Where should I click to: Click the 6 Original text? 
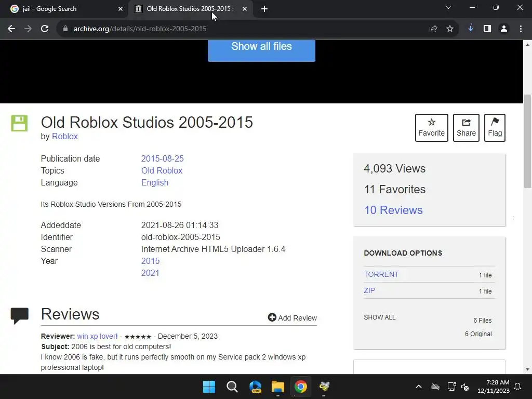[x=478, y=334]
